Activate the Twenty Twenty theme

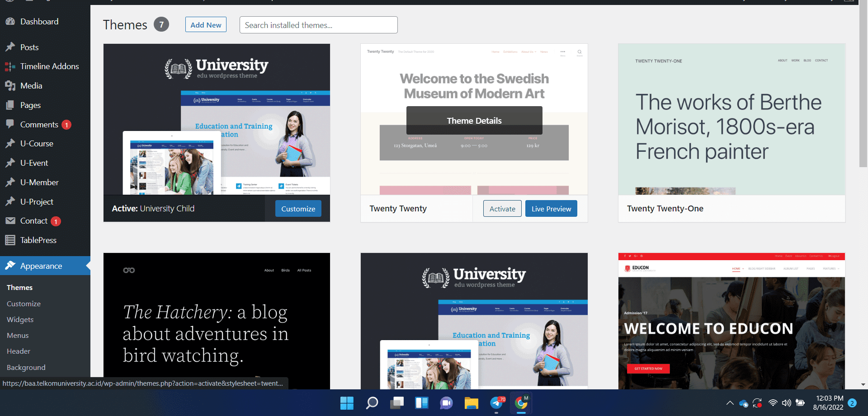click(x=502, y=209)
